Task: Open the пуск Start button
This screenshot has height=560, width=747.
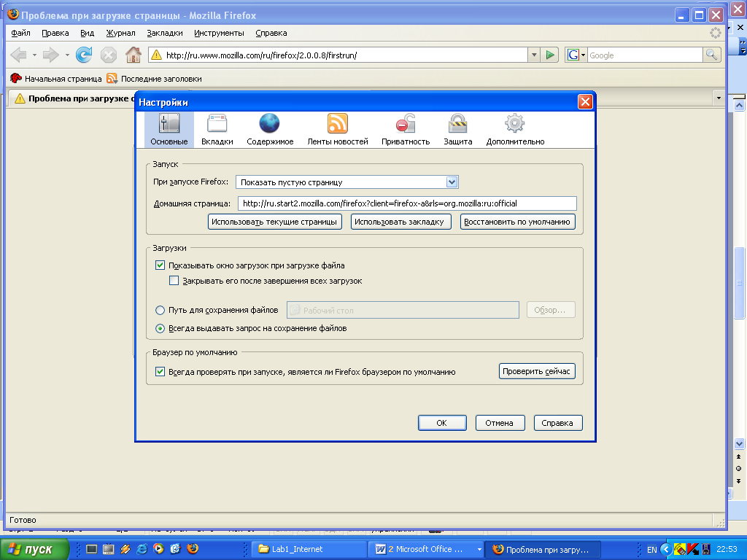Action: [34, 549]
